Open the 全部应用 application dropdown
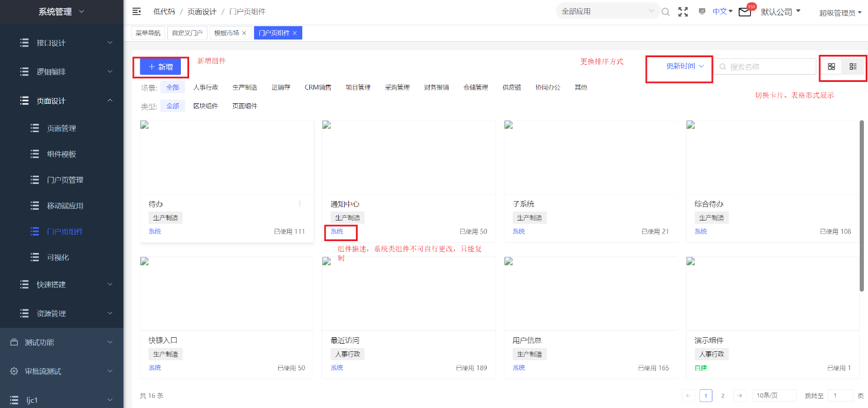868x408 pixels. (608, 11)
